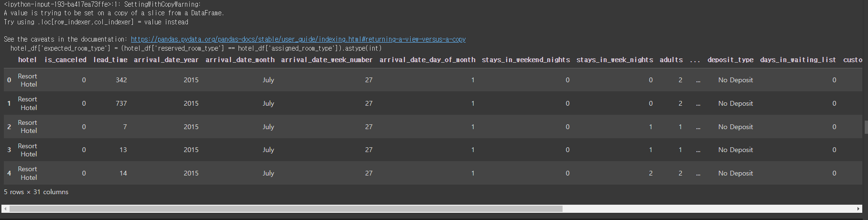The image size is (868, 220).
Task: Click the horizontal scrollbar left arrow
Action: [5, 209]
